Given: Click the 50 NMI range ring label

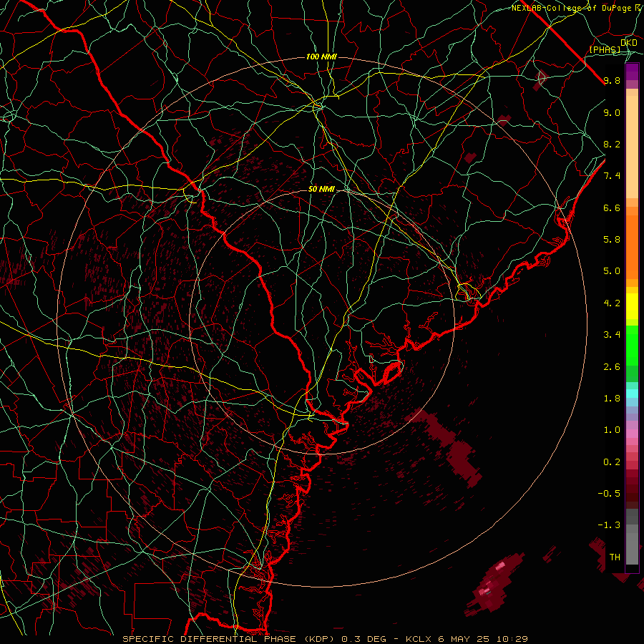Looking at the screenshot, I should pyautogui.click(x=321, y=189).
